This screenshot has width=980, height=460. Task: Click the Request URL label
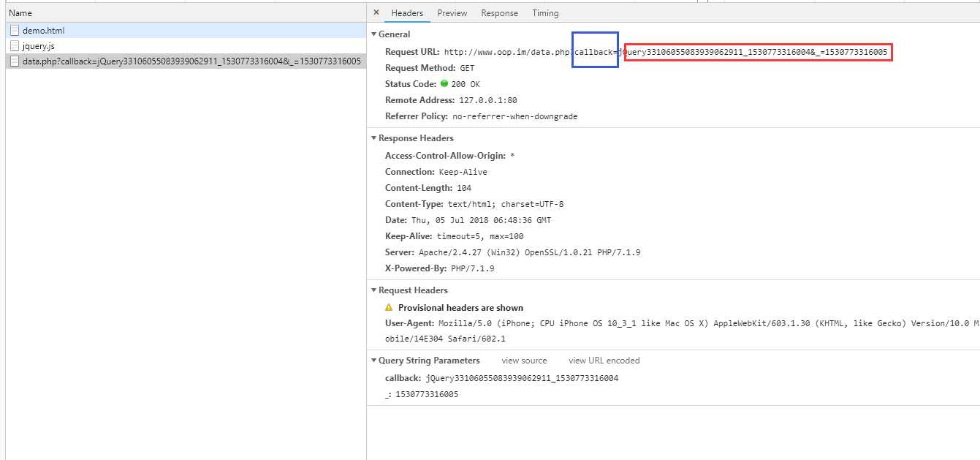tap(412, 52)
